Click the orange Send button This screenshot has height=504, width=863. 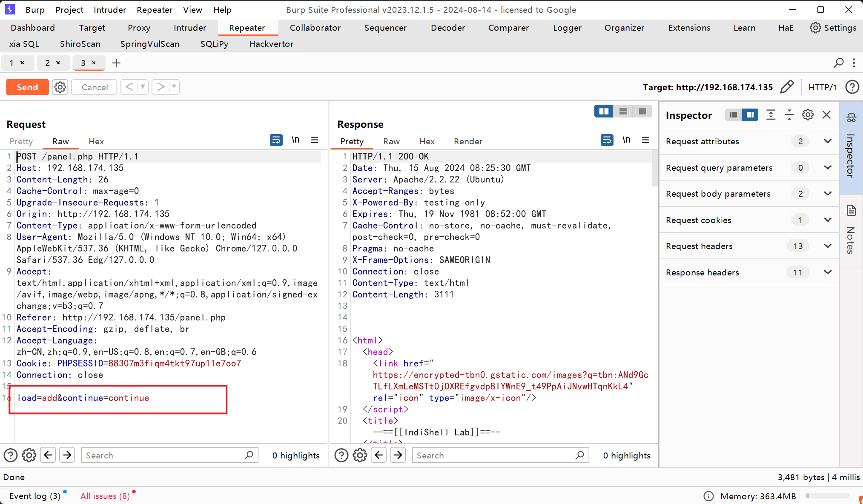[27, 87]
